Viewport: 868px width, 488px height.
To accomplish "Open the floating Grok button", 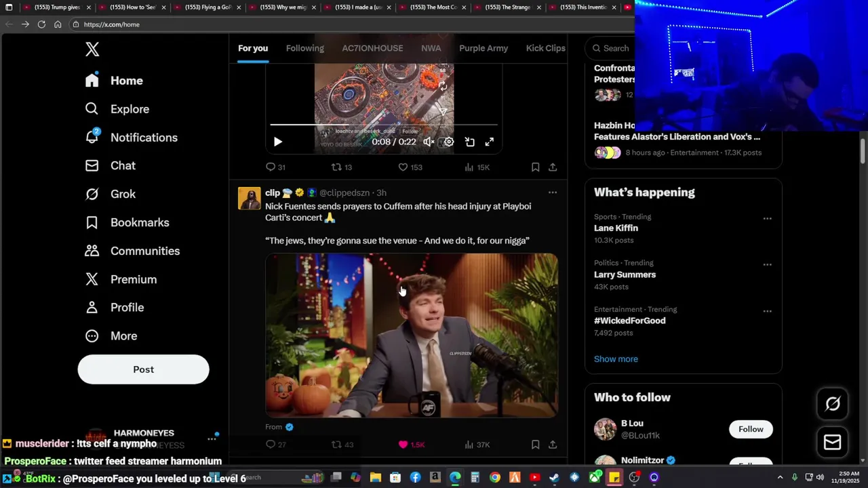I will [833, 404].
